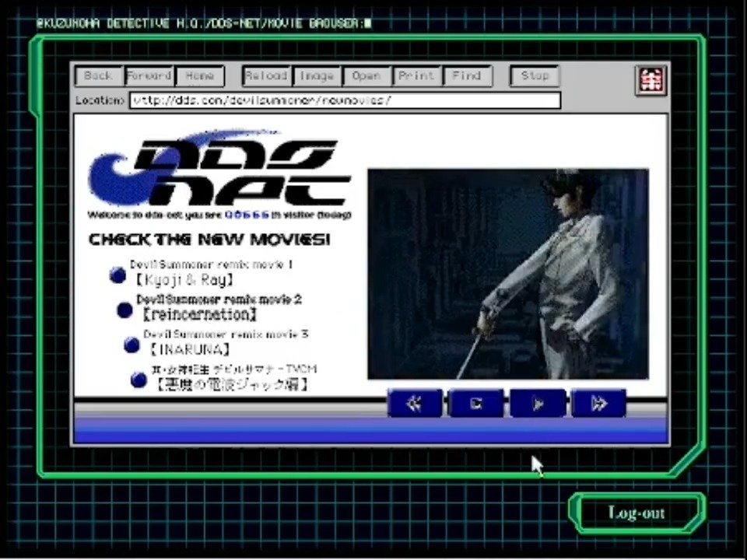Screen dimensions: 747x560
Task: Select the blue bullet beside Kyoji & Ray
Action: click(117, 275)
